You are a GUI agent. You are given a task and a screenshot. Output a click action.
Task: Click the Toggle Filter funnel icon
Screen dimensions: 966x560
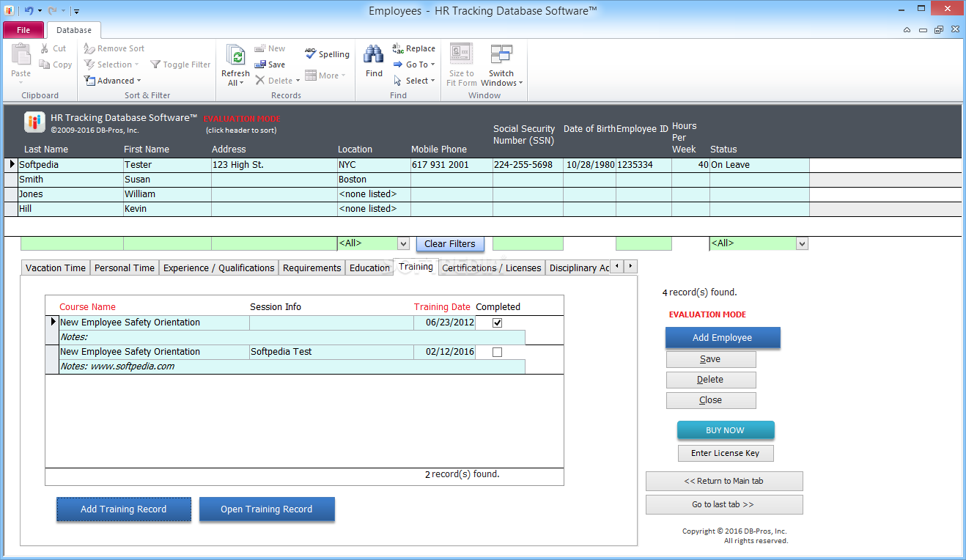click(x=155, y=65)
